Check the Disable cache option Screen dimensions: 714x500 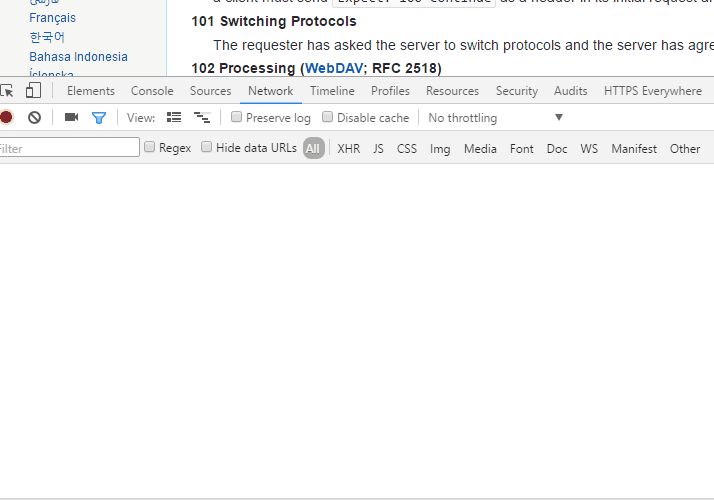click(x=328, y=118)
